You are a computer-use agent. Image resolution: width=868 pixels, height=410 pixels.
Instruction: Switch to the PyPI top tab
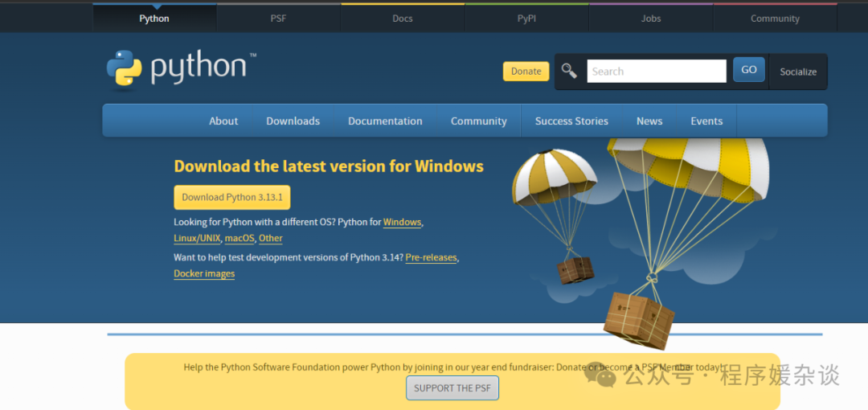tap(526, 18)
